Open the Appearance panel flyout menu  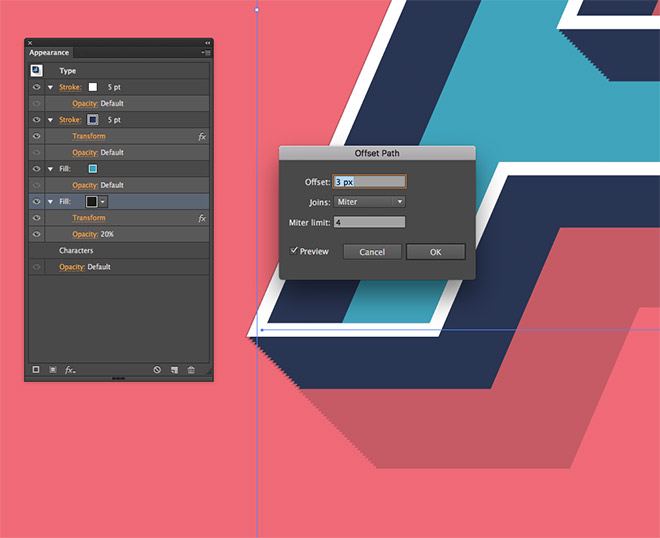point(205,52)
